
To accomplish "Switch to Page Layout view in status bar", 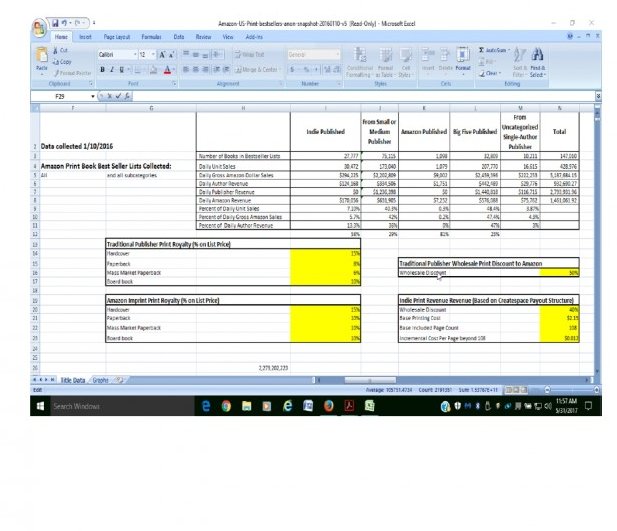I will [x=516, y=390].
